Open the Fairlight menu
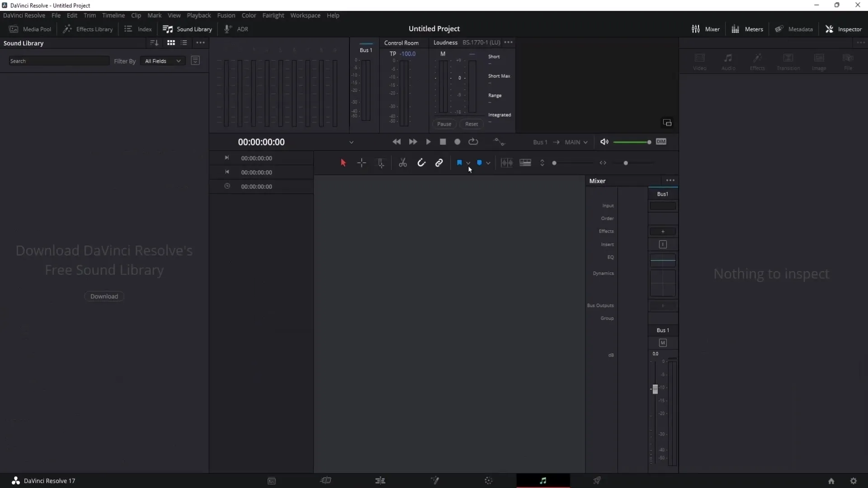This screenshot has height=488, width=868. point(273,15)
